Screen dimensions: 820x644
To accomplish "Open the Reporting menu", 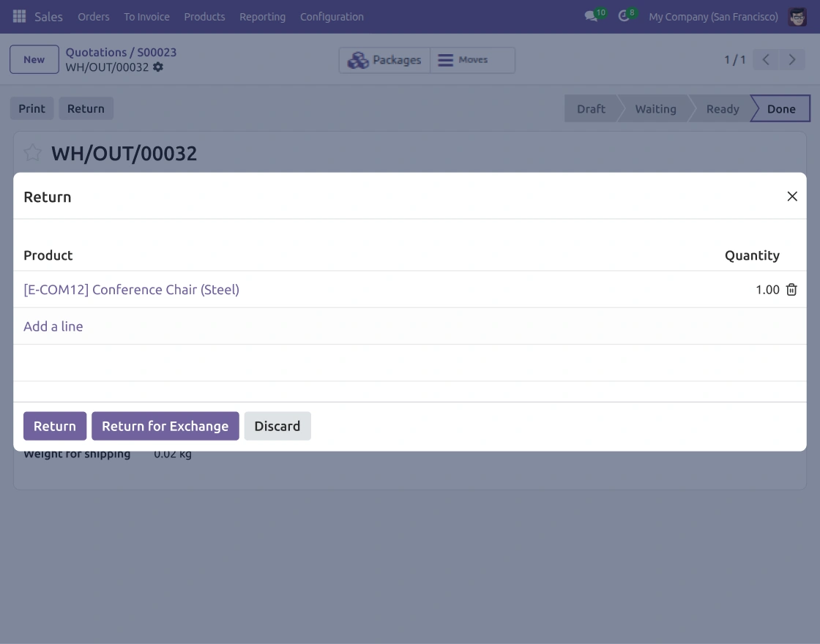I will 263,17.
